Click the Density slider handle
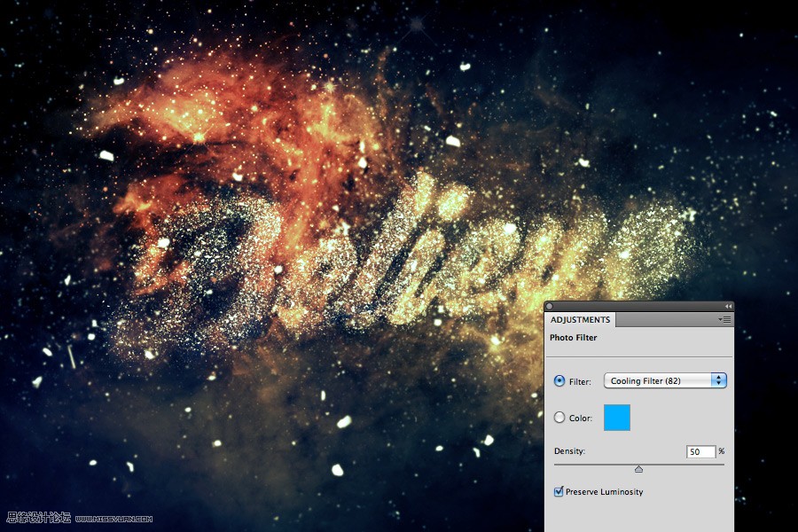Image resolution: width=798 pixels, height=532 pixels. (639, 468)
